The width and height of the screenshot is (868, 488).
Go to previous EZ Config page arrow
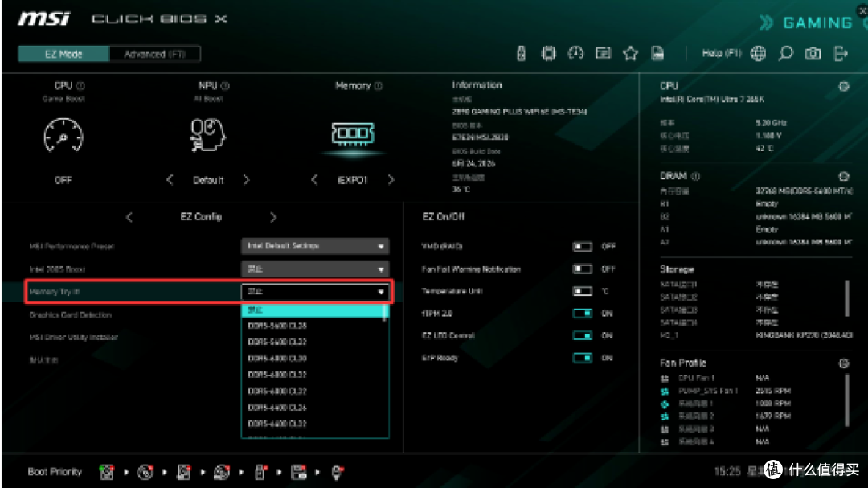pos(129,217)
